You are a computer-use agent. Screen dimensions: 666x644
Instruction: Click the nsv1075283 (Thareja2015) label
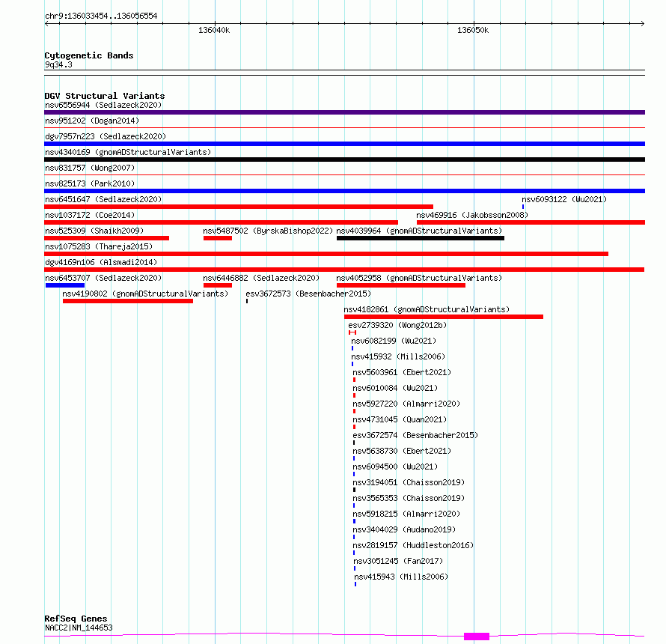coord(99,246)
